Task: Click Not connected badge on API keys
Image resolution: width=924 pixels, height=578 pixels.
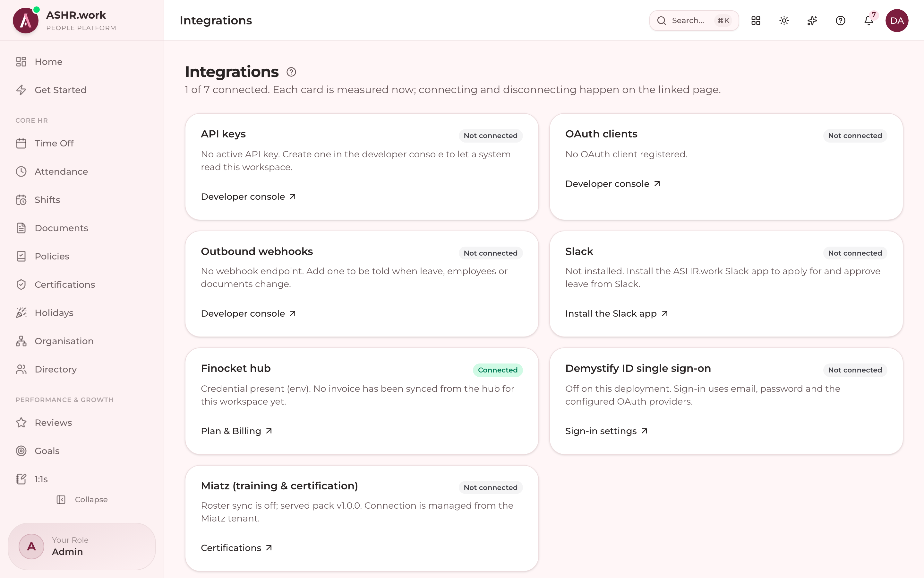Action: (490, 136)
